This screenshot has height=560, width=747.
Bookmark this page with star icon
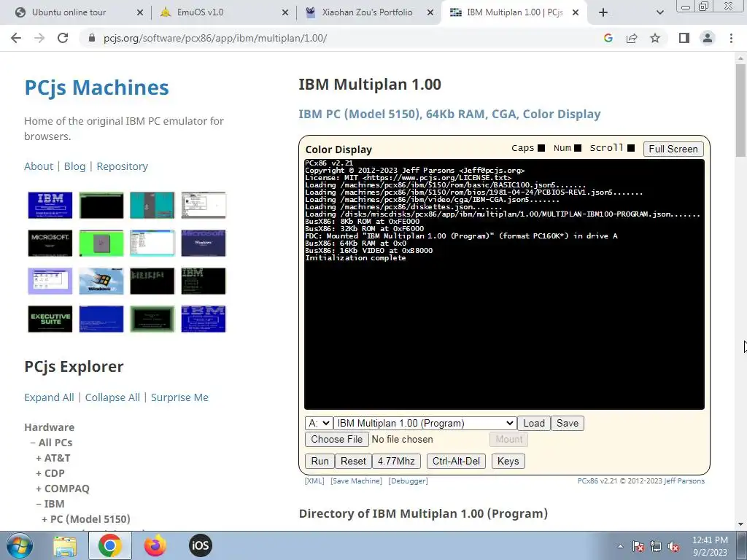pos(655,38)
